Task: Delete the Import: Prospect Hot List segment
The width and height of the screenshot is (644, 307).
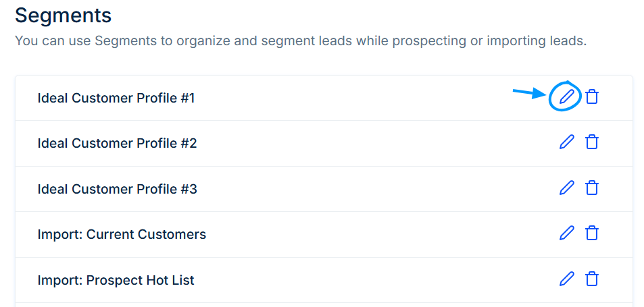Action: click(x=592, y=279)
